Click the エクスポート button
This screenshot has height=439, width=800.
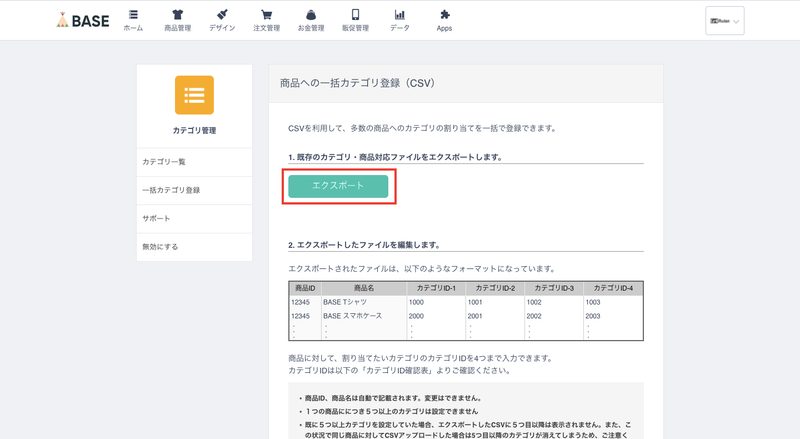338,186
